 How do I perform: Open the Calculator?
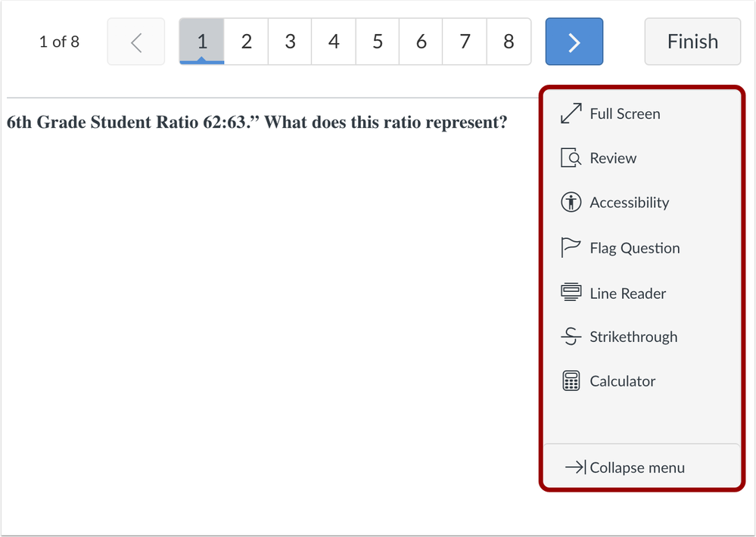(622, 381)
